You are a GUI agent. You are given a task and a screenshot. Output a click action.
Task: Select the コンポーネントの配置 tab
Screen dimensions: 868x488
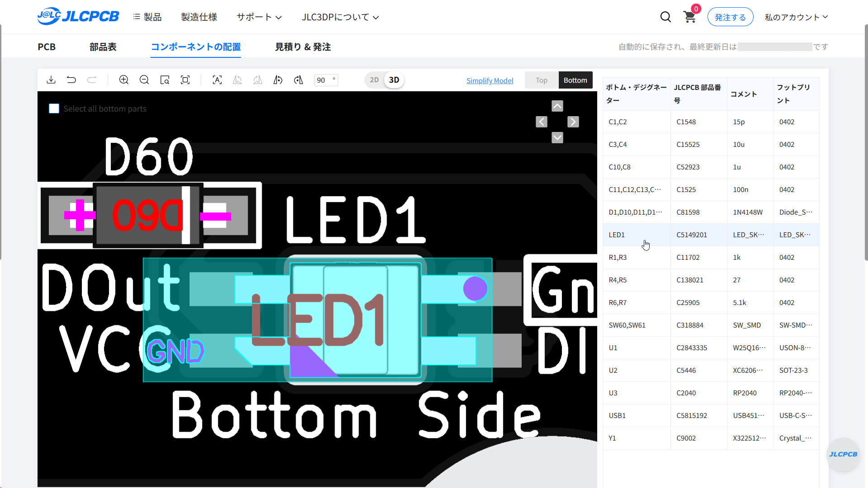coord(196,47)
